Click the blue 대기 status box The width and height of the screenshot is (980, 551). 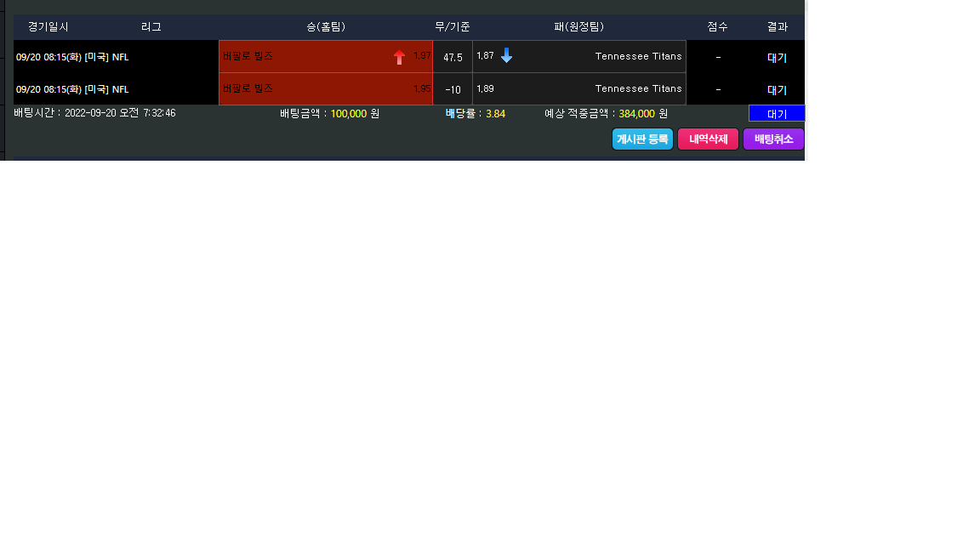776,113
